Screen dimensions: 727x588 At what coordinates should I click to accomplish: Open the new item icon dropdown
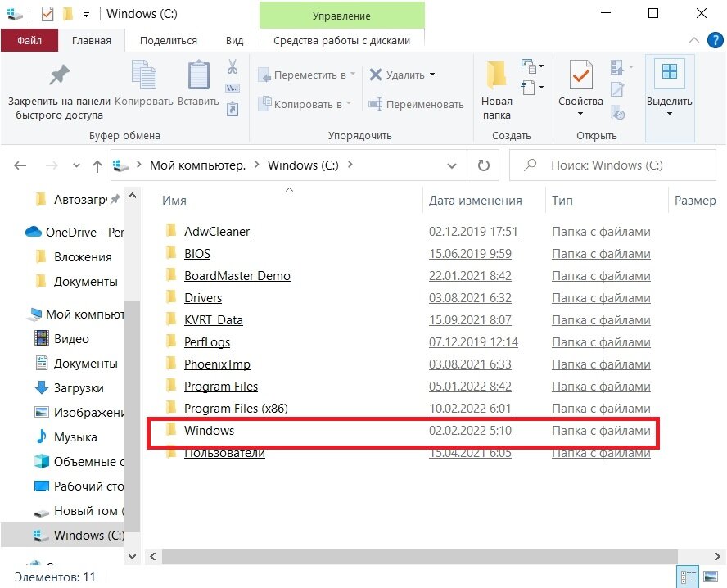pos(532,66)
